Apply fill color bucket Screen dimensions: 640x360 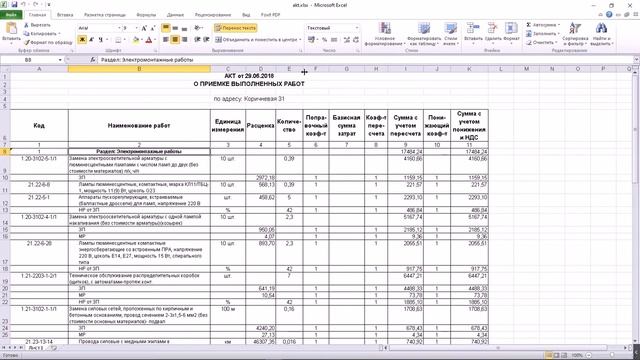click(x=136, y=40)
